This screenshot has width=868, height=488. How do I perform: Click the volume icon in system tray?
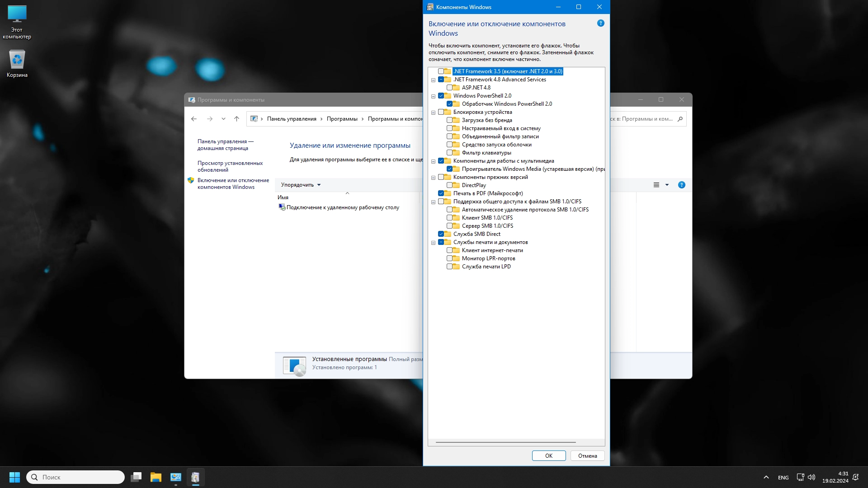coord(811,477)
